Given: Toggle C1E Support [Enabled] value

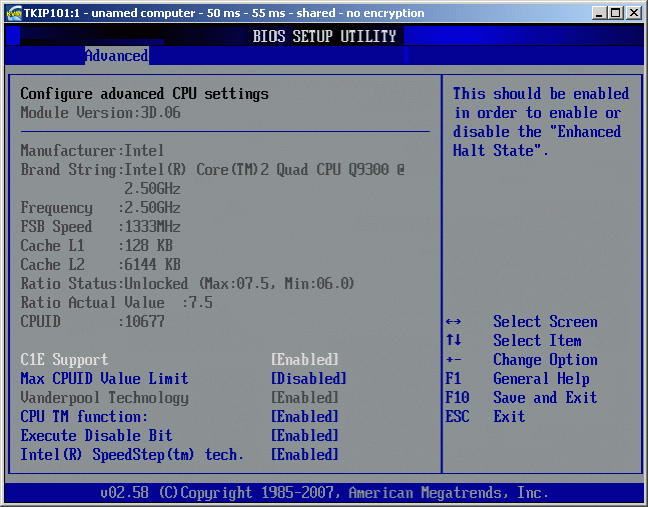Looking at the screenshot, I should [305, 359].
